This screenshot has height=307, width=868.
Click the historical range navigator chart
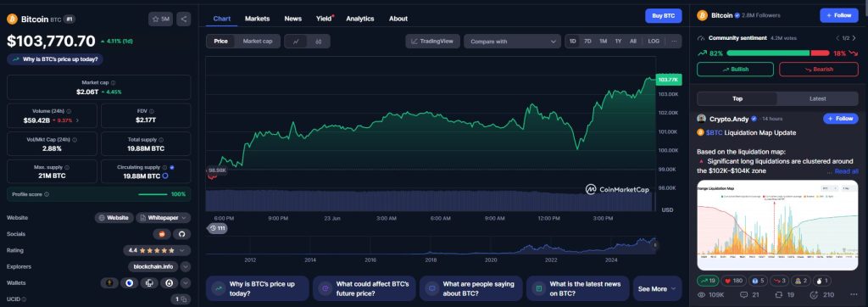[431, 245]
